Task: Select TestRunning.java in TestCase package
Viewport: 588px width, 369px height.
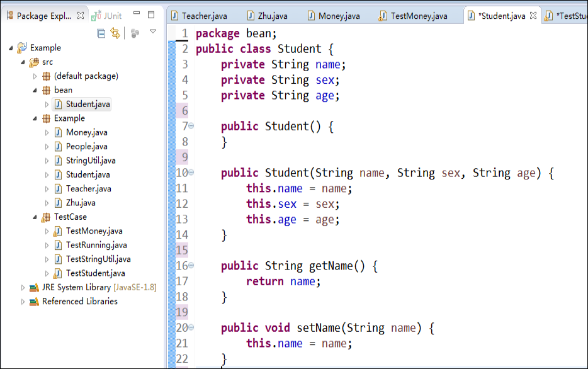Action: [96, 245]
